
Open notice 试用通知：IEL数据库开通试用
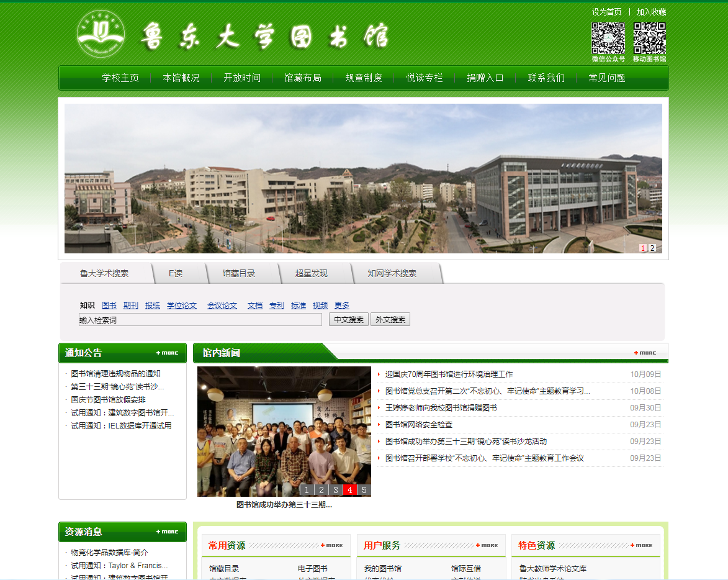(x=121, y=426)
